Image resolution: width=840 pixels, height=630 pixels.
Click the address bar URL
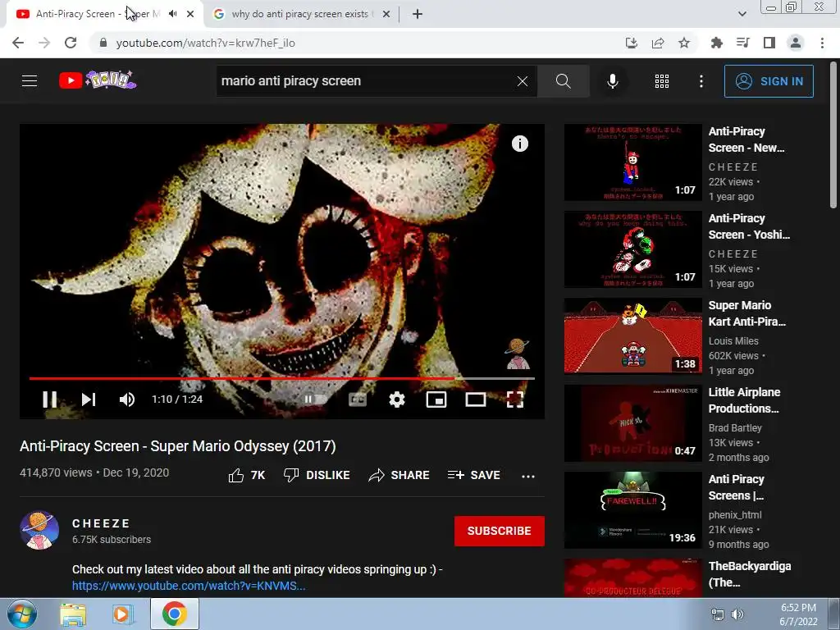pyautogui.click(x=206, y=43)
